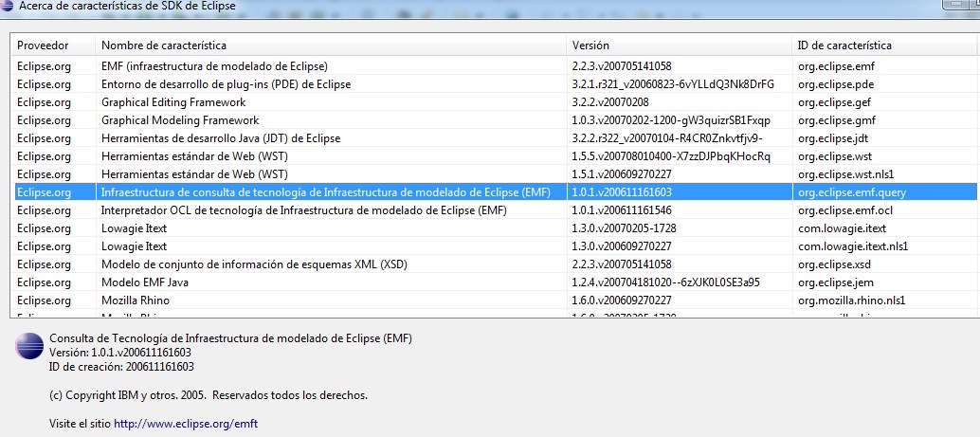Screen dimensions: 980x437
Task: Click Eclipse.org provider in the org.eclipse.emf row
Action: 44,66
